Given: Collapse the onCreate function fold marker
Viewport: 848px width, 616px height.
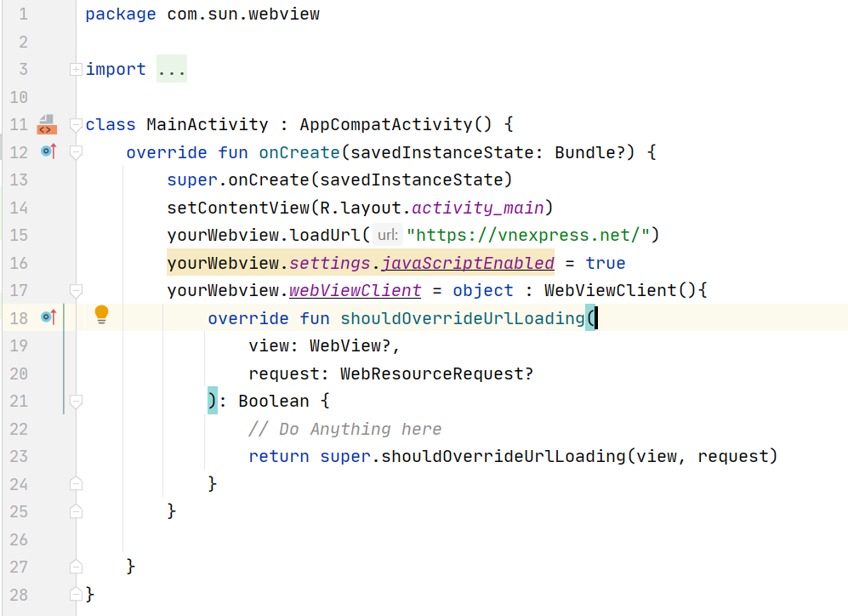Looking at the screenshot, I should [x=76, y=152].
